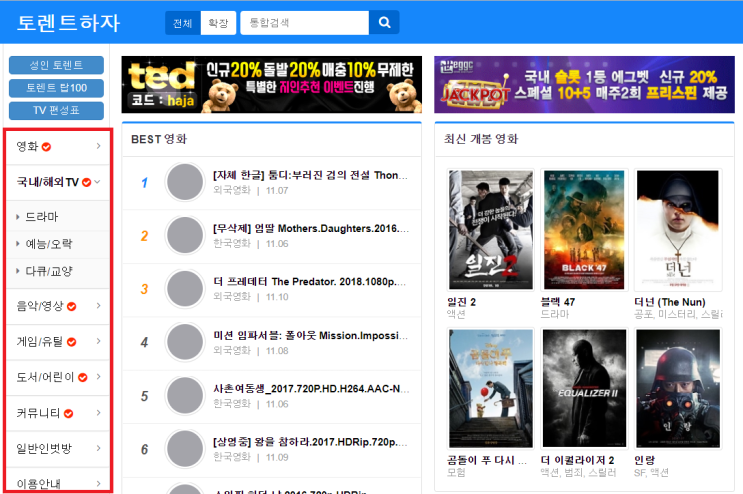Click round thumbnail of 사촌여동생 entry
Image resolution: width=743 pixels, height=494 pixels.
click(x=185, y=395)
